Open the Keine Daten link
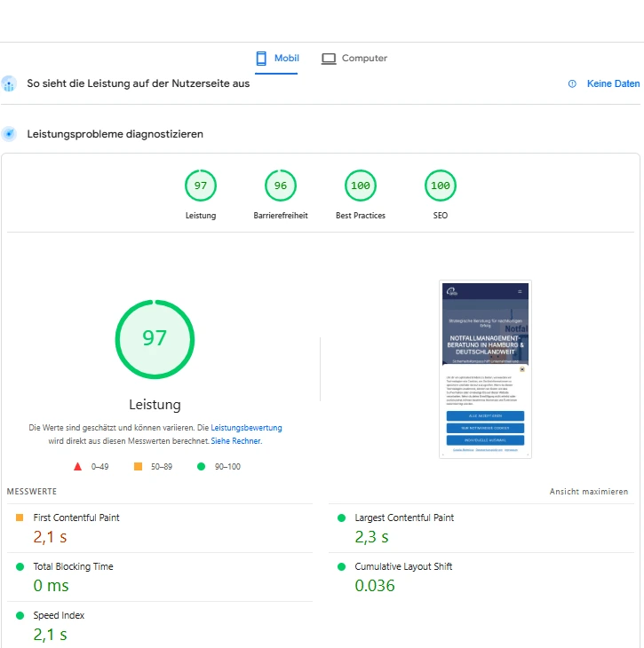The height and width of the screenshot is (648, 644). tap(613, 83)
